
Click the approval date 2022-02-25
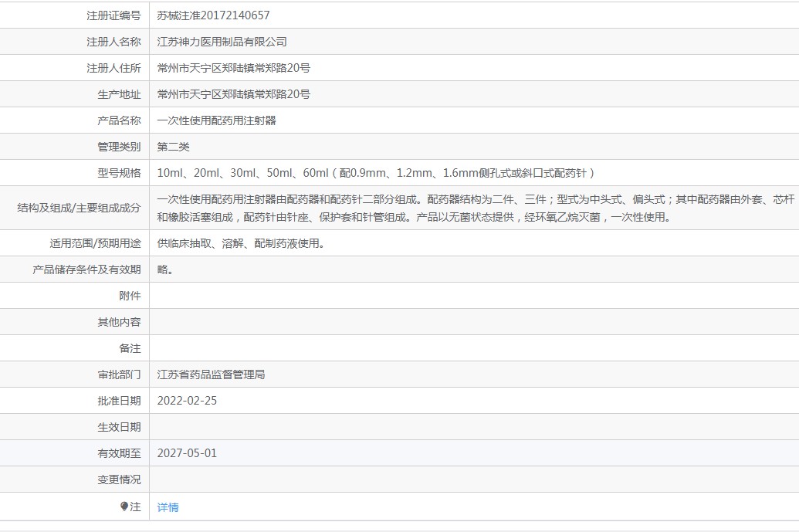pos(187,401)
